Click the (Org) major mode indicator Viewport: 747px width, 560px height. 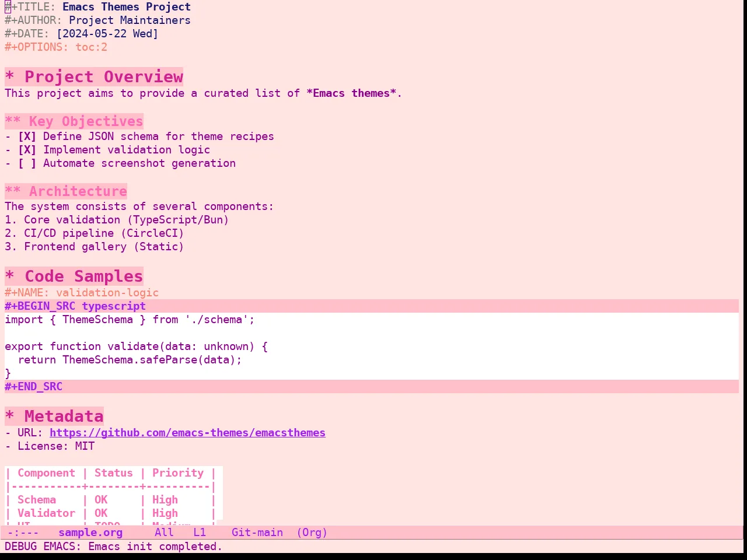[x=312, y=533]
